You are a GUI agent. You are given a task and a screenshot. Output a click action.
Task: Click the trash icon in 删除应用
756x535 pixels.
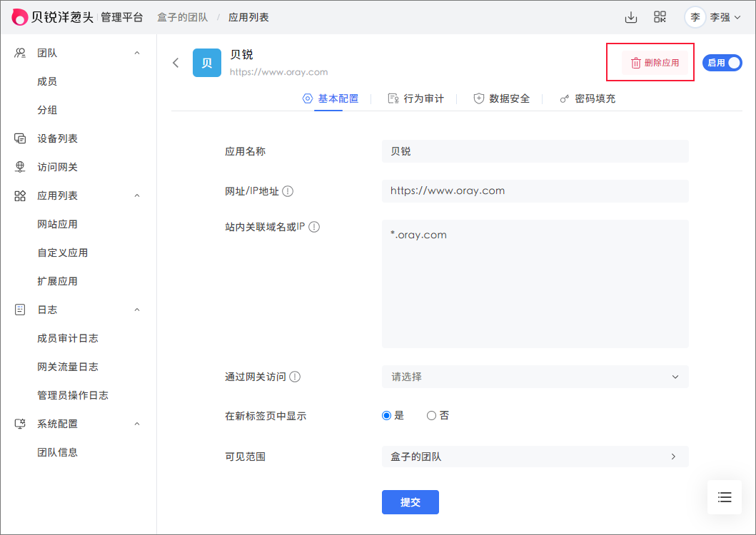[x=636, y=63]
